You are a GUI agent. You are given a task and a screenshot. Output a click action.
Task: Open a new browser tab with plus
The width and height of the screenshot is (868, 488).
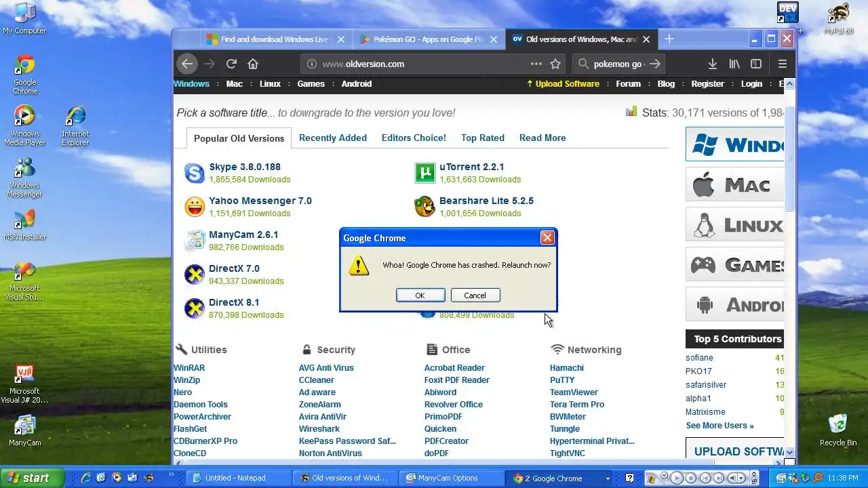click(x=669, y=39)
